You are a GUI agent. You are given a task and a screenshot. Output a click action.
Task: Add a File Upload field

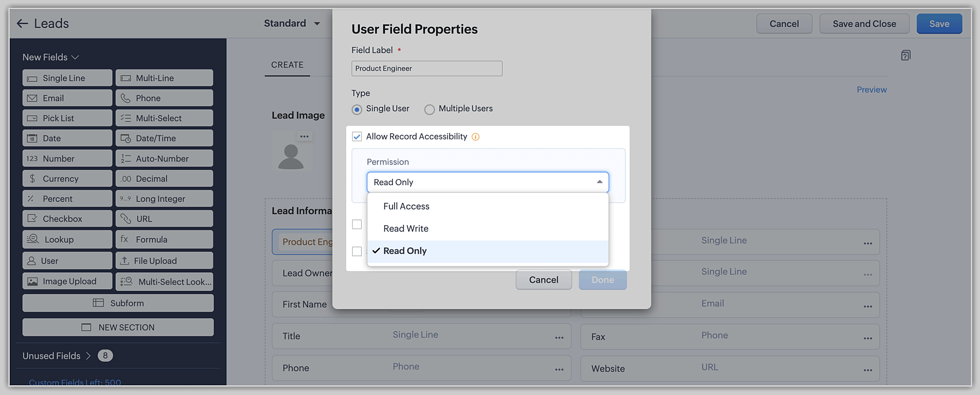[164, 261]
